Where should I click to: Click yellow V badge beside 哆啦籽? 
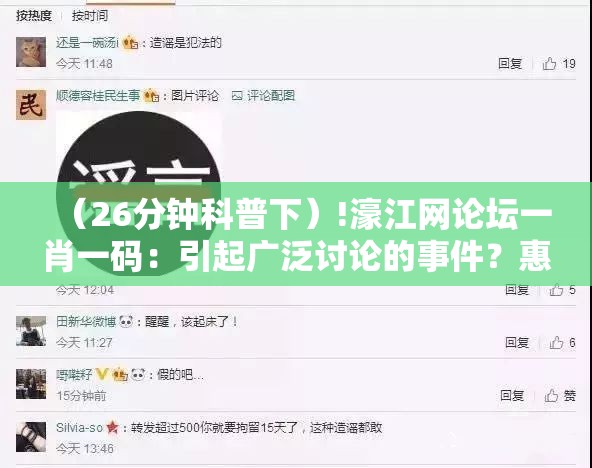(102, 374)
